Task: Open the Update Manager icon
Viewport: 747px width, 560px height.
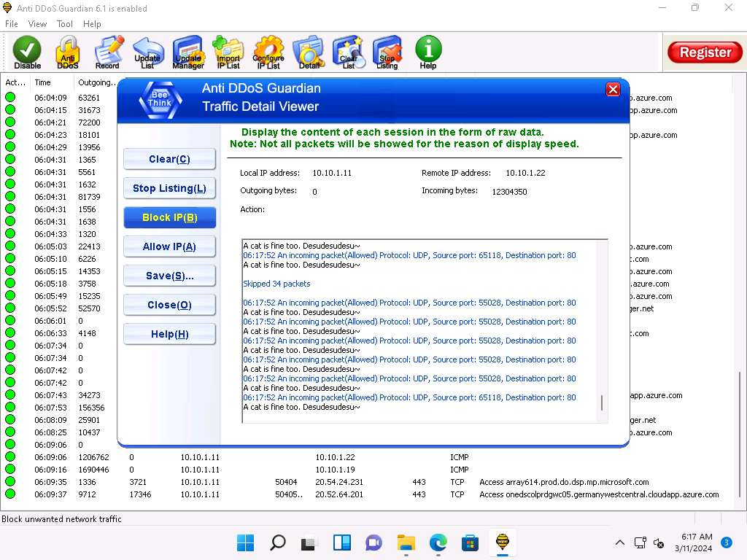Action: (187, 52)
